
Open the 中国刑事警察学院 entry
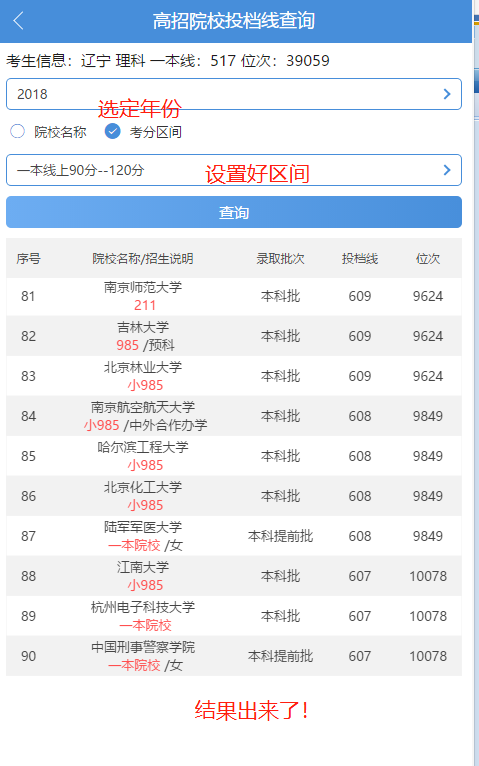pos(234,656)
